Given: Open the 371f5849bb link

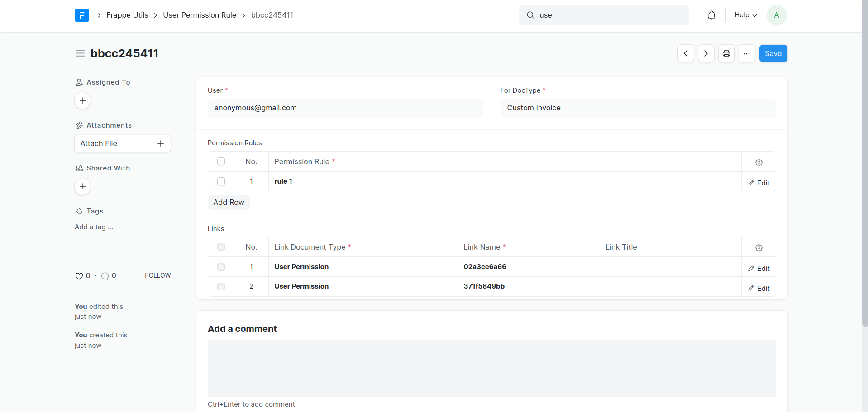Looking at the screenshot, I should (484, 286).
